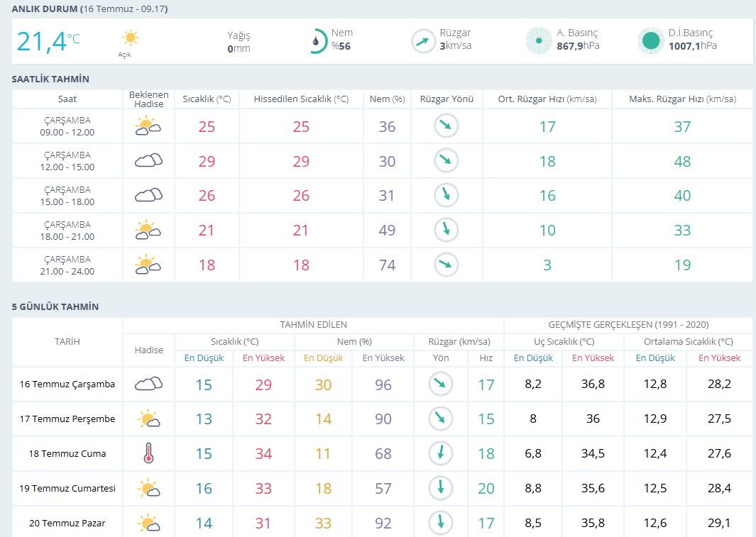The height and width of the screenshot is (537, 756).
Task: Click the thermometer icon for 18 Temmuz Cuma
Action: pos(148,453)
